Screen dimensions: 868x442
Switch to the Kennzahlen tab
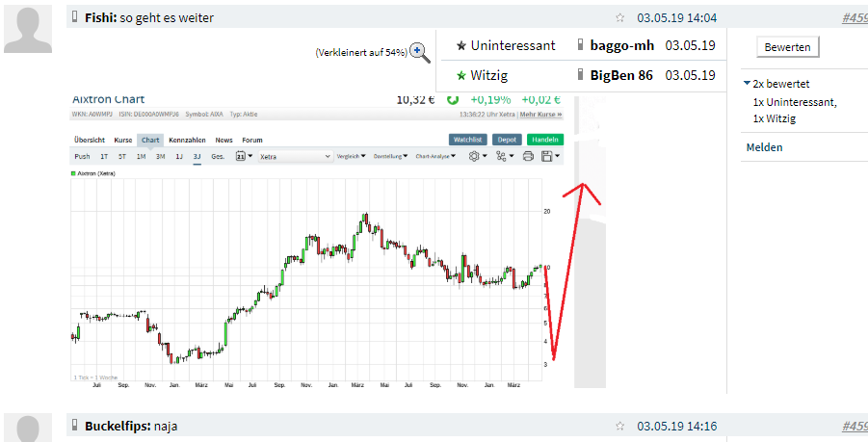tap(188, 140)
